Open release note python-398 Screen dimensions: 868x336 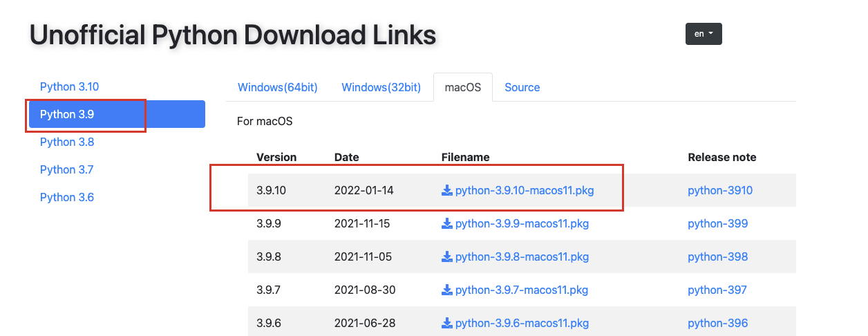(717, 256)
